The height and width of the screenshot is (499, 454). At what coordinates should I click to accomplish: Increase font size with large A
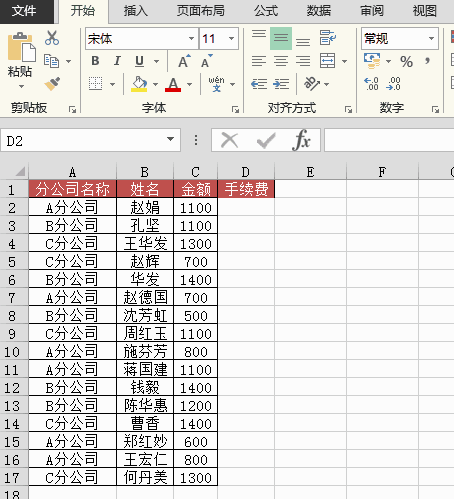[184, 61]
